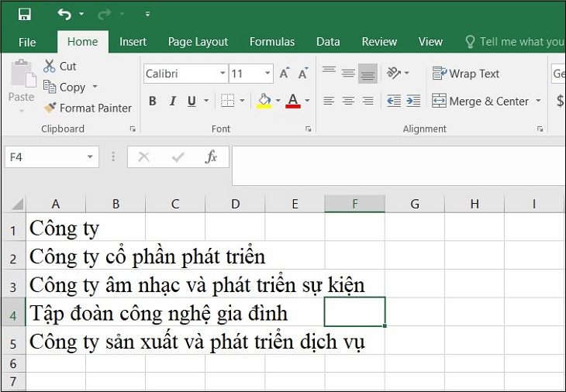Click the Undo arrow icon
The image size is (566, 392).
tap(64, 15)
